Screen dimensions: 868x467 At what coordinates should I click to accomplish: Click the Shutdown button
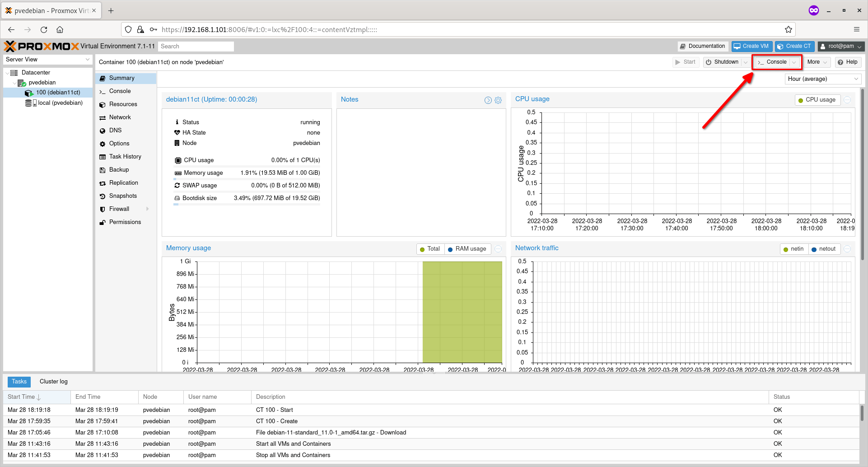pyautogui.click(x=722, y=62)
